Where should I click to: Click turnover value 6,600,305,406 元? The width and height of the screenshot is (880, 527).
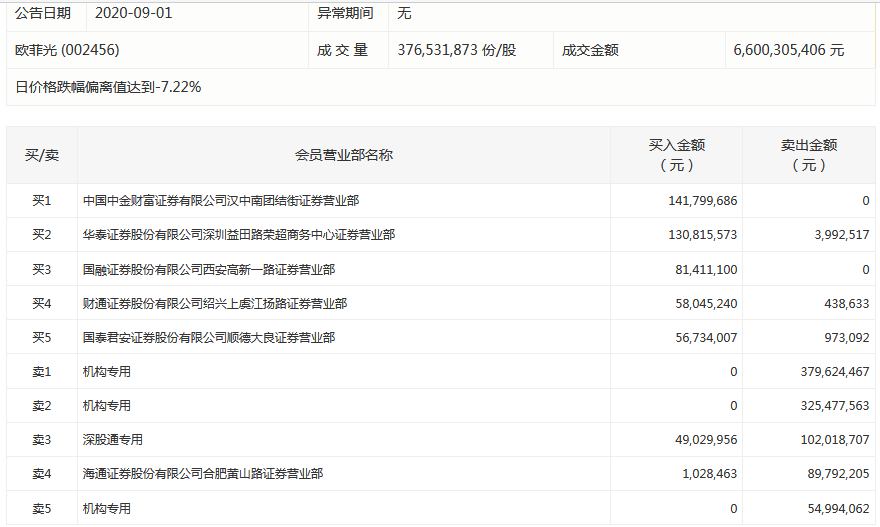click(789, 51)
